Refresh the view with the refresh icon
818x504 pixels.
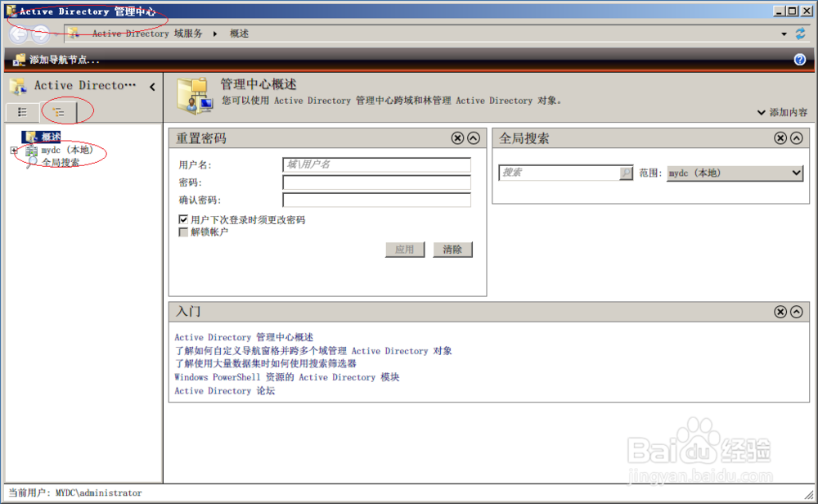(x=800, y=34)
